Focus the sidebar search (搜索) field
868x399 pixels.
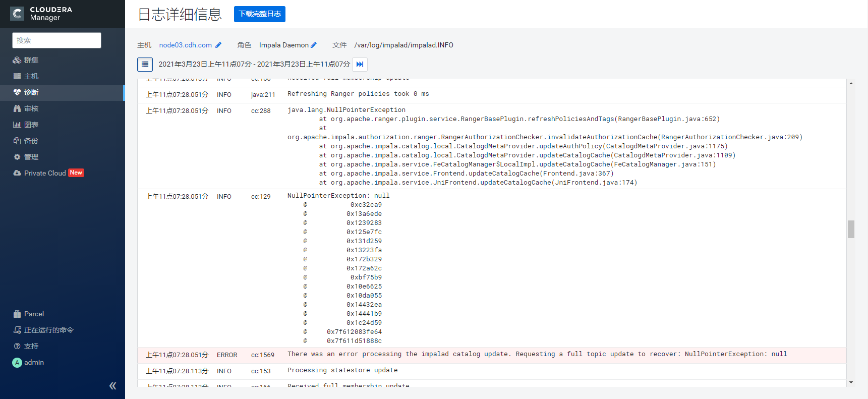click(x=56, y=40)
